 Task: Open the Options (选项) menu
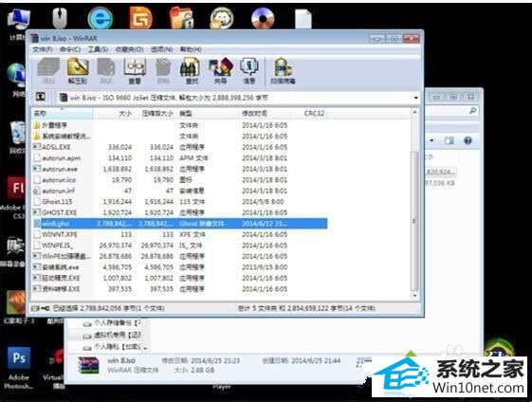click(161, 49)
